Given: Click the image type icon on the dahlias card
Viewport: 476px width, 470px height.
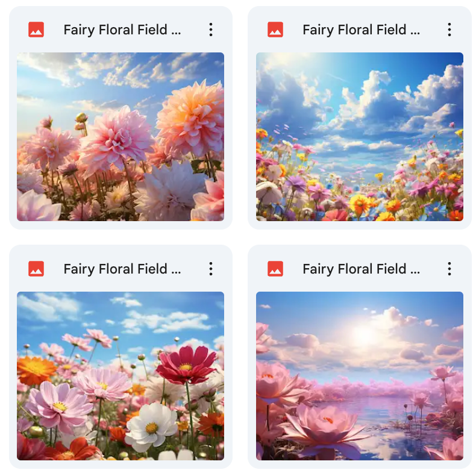Looking at the screenshot, I should click(x=36, y=30).
